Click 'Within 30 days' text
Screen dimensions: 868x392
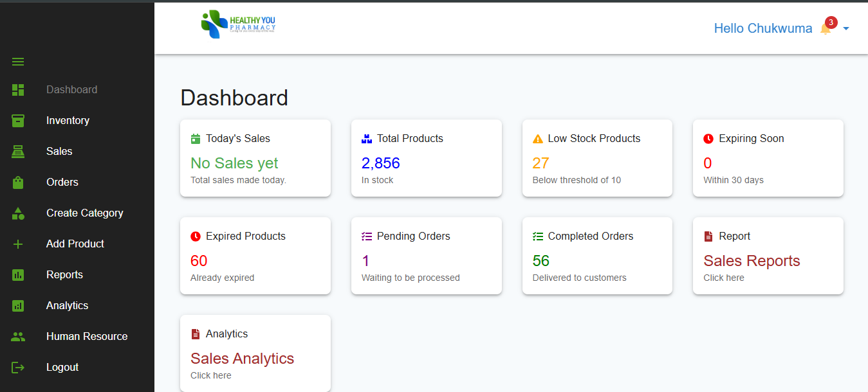[734, 180]
